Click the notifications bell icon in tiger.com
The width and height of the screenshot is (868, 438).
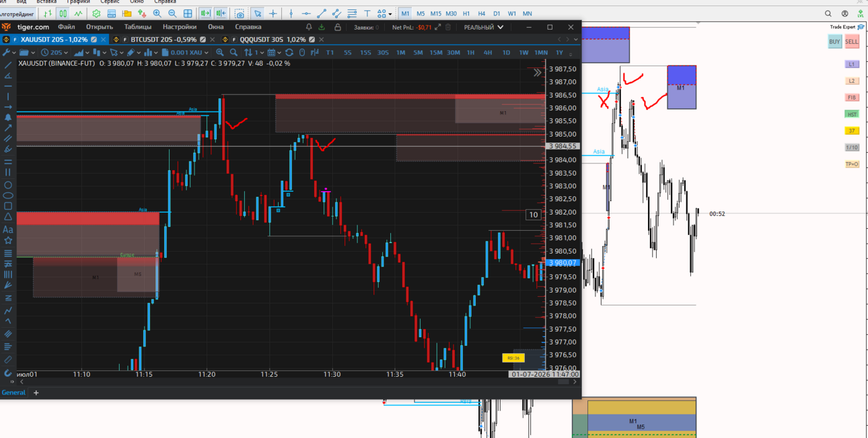pos(309,28)
